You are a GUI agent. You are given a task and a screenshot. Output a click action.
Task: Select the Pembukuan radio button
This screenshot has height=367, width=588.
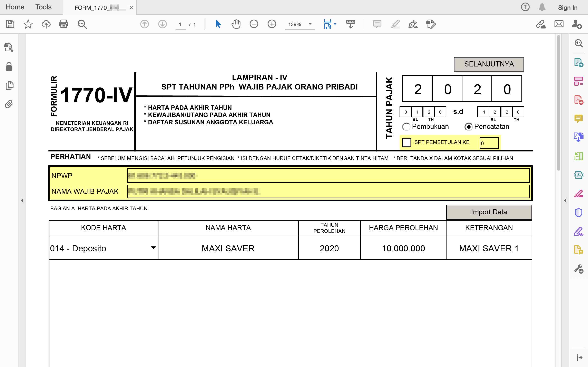[406, 127]
